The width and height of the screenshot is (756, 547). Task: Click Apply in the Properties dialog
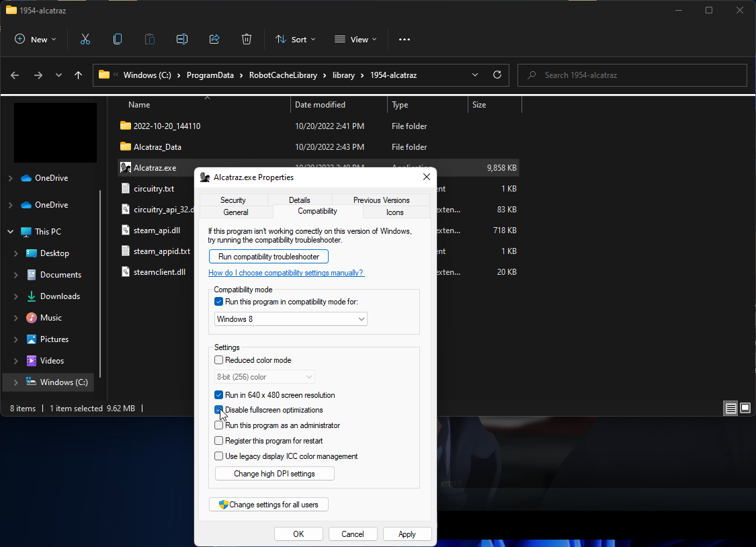coord(407,534)
